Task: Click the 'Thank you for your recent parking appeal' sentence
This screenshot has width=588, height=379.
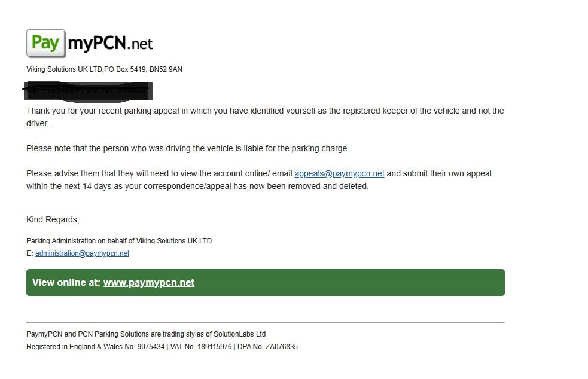Action: [265, 117]
